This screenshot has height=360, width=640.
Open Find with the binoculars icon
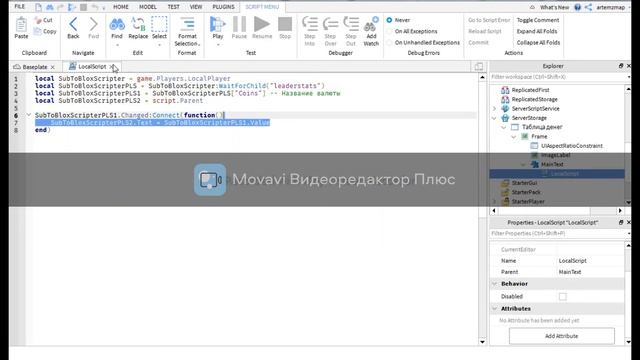pos(117,24)
